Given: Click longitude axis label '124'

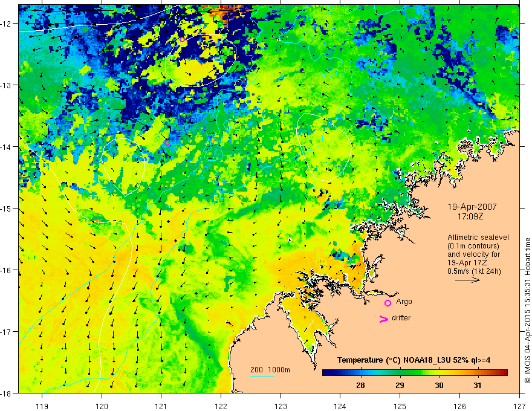Looking at the screenshot, I should (340, 406).
